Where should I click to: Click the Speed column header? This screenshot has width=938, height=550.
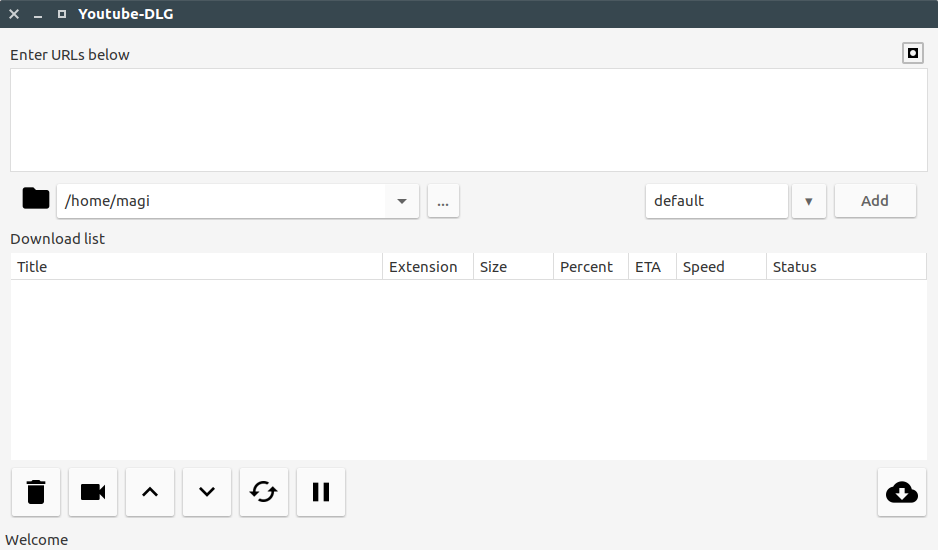click(x=721, y=267)
